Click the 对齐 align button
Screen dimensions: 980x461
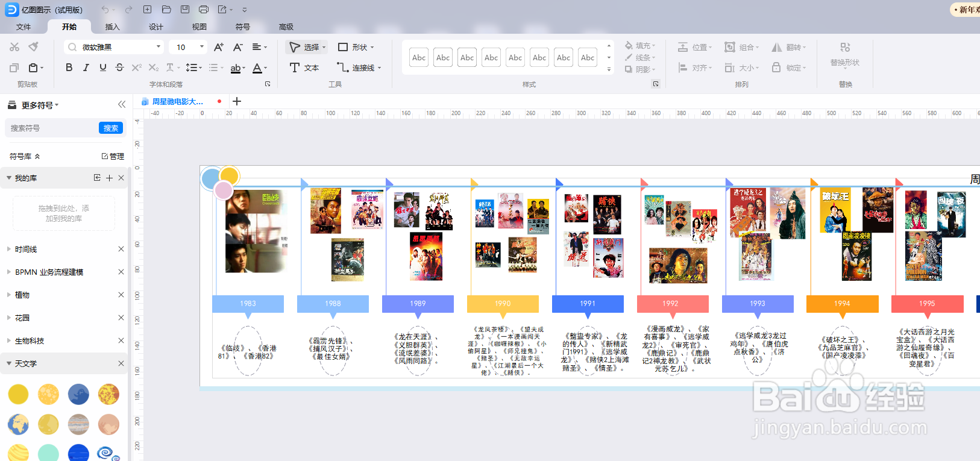(695, 67)
